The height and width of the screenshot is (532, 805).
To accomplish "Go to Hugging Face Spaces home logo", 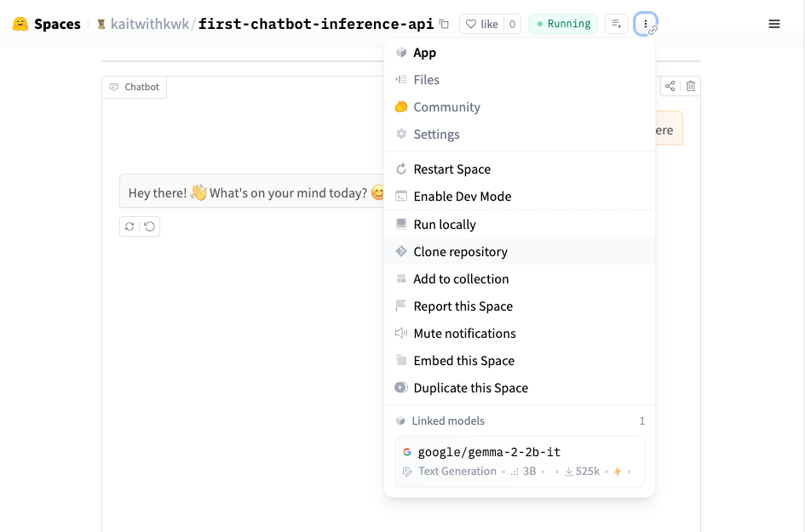I will (47, 24).
